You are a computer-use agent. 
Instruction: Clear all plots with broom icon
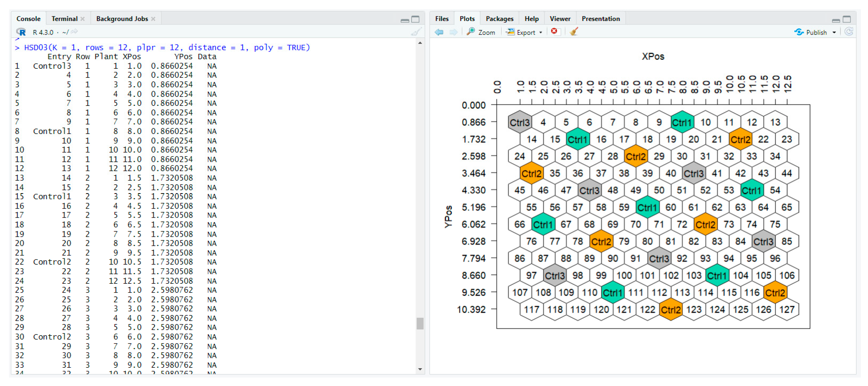coord(573,32)
